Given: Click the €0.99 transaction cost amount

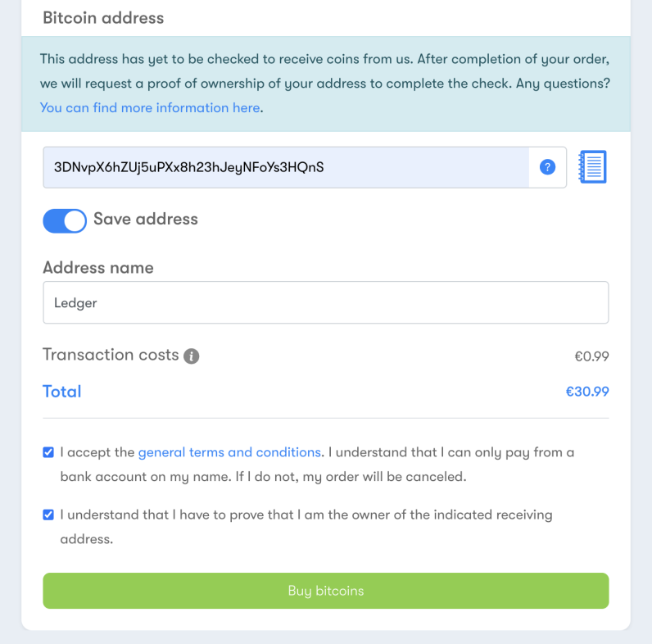Looking at the screenshot, I should click(591, 356).
